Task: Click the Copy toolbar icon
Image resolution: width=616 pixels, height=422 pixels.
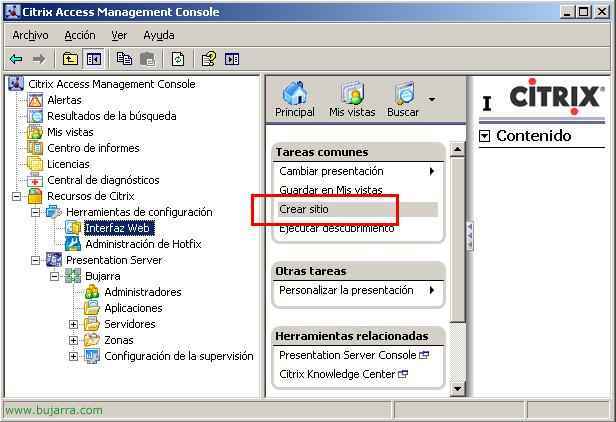Action: 124,59
